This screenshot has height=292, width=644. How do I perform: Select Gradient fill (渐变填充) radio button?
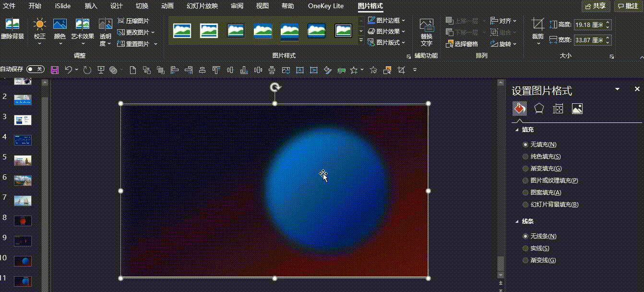(525, 169)
